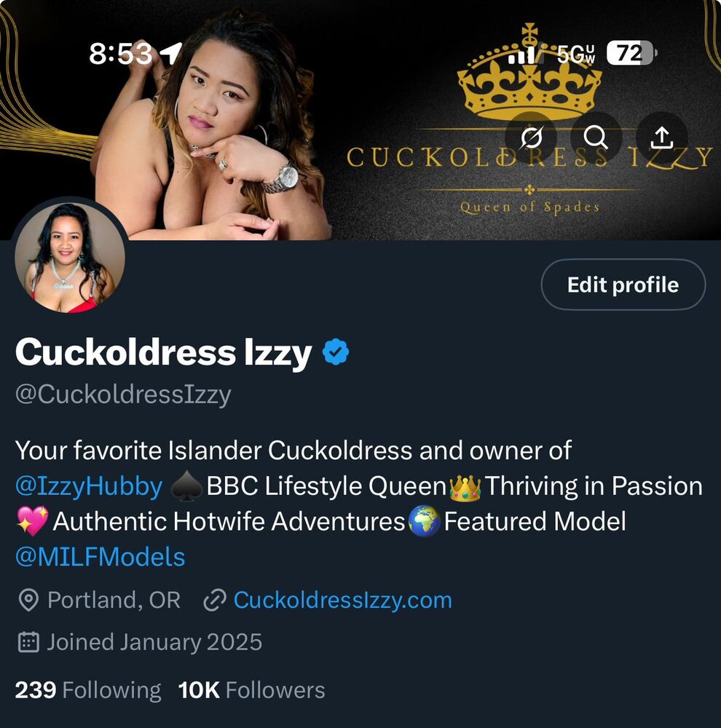Tap the calendar icon next to Joined date
The image size is (721, 728).
28,642
